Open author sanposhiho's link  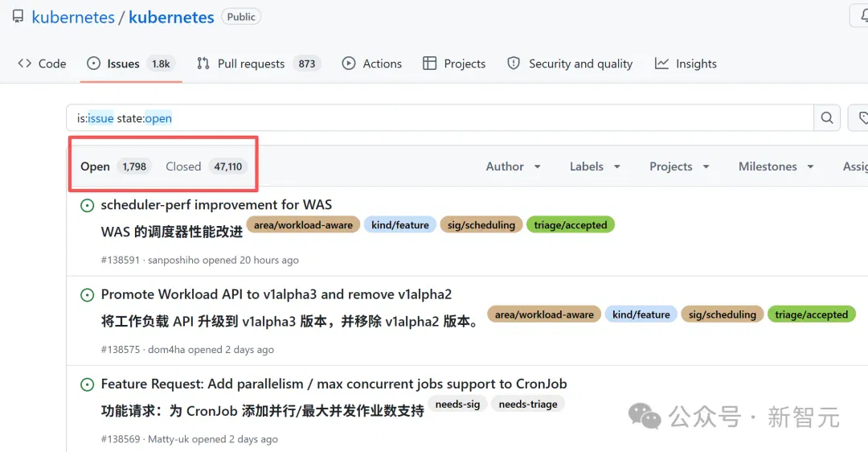click(174, 260)
